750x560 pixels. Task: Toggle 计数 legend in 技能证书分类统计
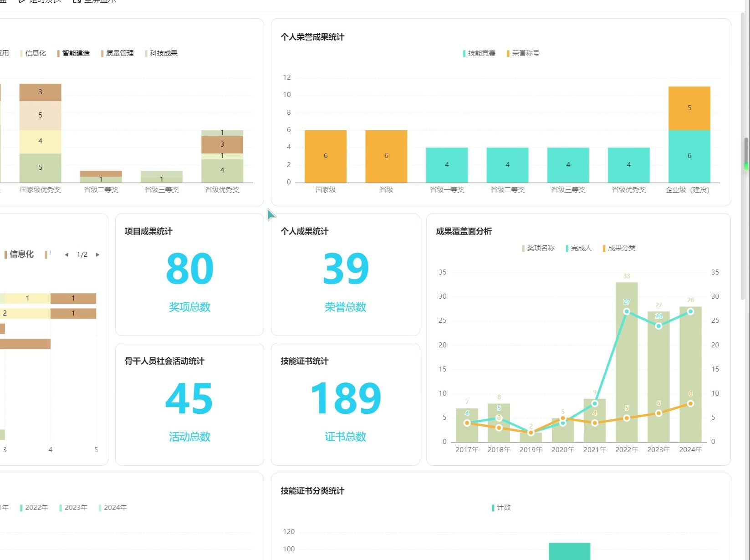coord(501,508)
